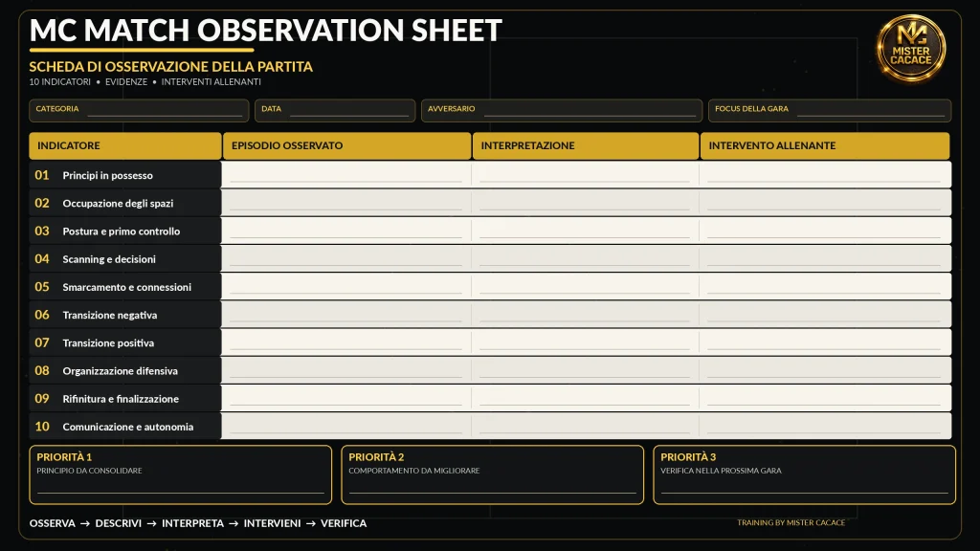Select the INTERVIENI step in the footer
Screen dimensions: 980x551
(272, 523)
